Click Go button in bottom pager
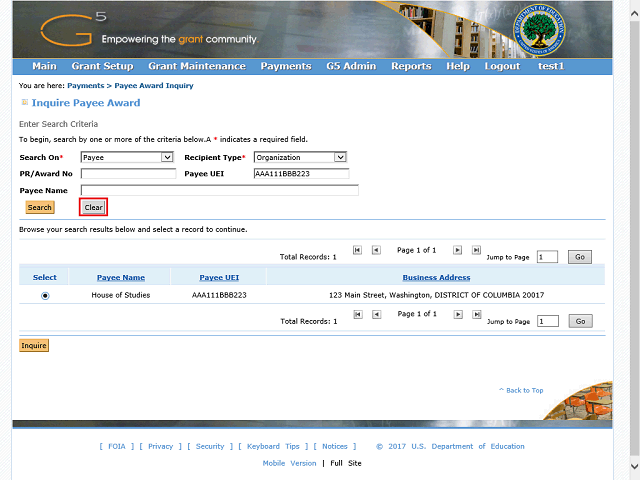The width and height of the screenshot is (640, 480). [x=580, y=321]
